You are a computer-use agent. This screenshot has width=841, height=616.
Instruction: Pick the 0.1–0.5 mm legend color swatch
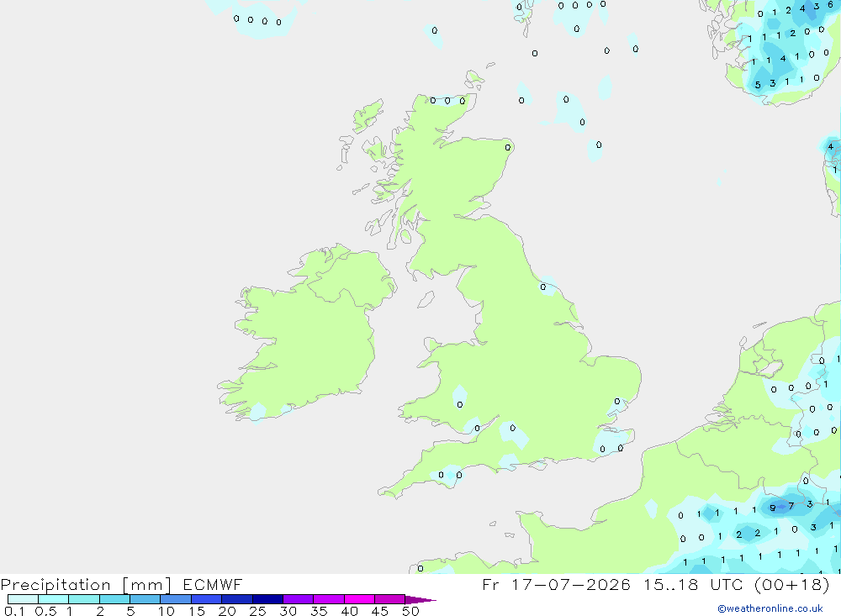coord(23,599)
